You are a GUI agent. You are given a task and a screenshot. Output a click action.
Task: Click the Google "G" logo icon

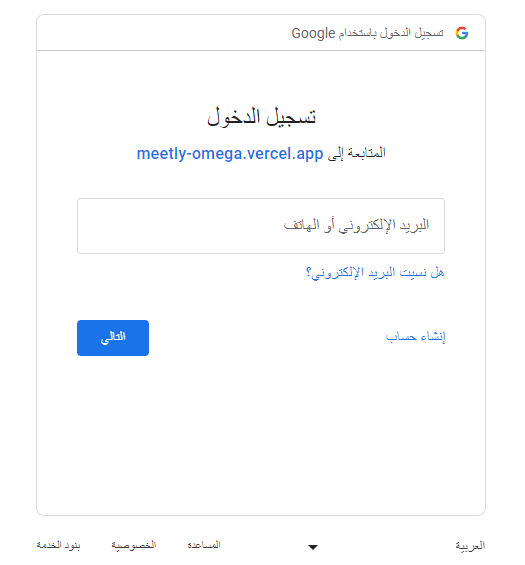(x=462, y=33)
